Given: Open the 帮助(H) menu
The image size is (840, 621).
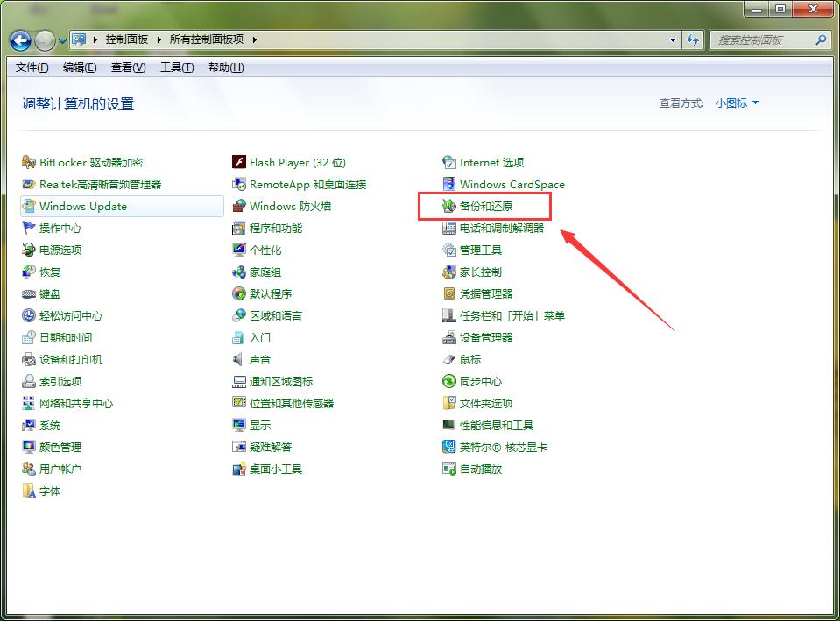Looking at the screenshot, I should (226, 67).
